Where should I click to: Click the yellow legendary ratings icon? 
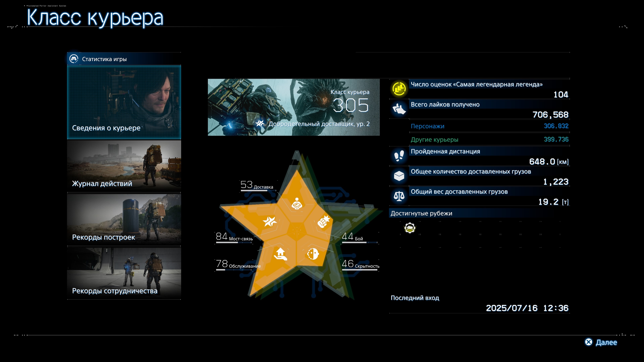399,88
